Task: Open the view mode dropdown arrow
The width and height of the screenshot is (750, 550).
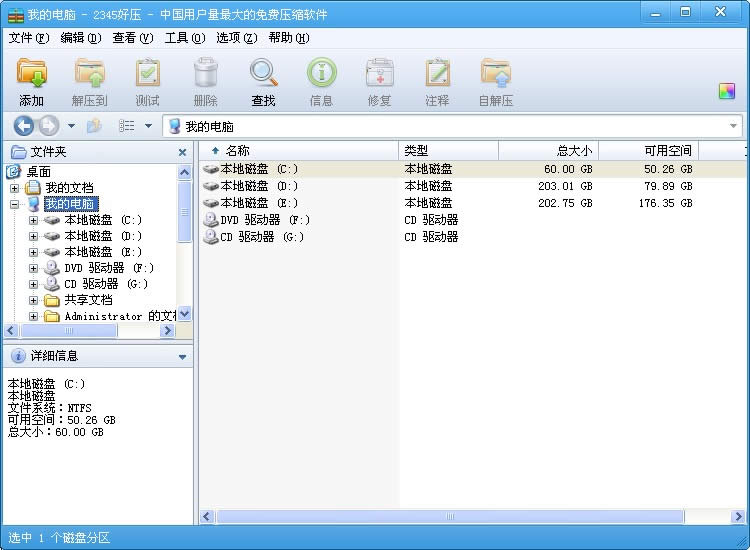Action: coord(148,126)
